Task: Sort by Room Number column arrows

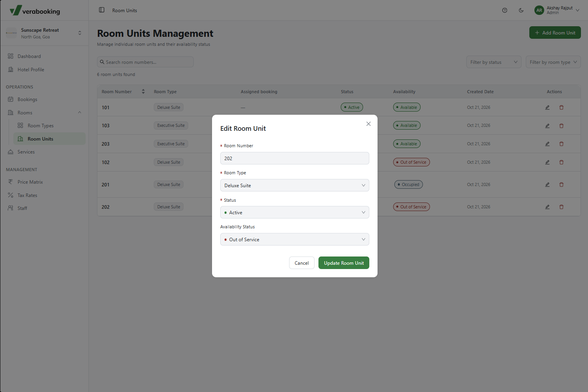Action: click(143, 92)
